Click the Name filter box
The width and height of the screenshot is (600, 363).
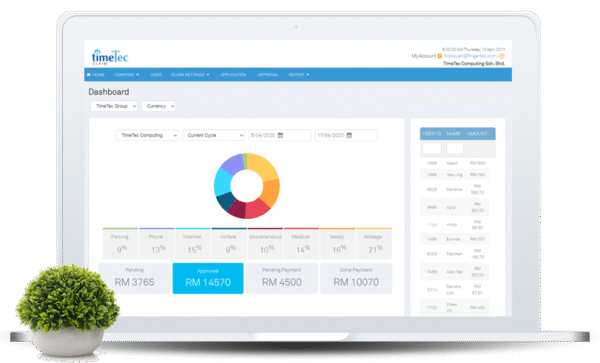[x=455, y=148]
